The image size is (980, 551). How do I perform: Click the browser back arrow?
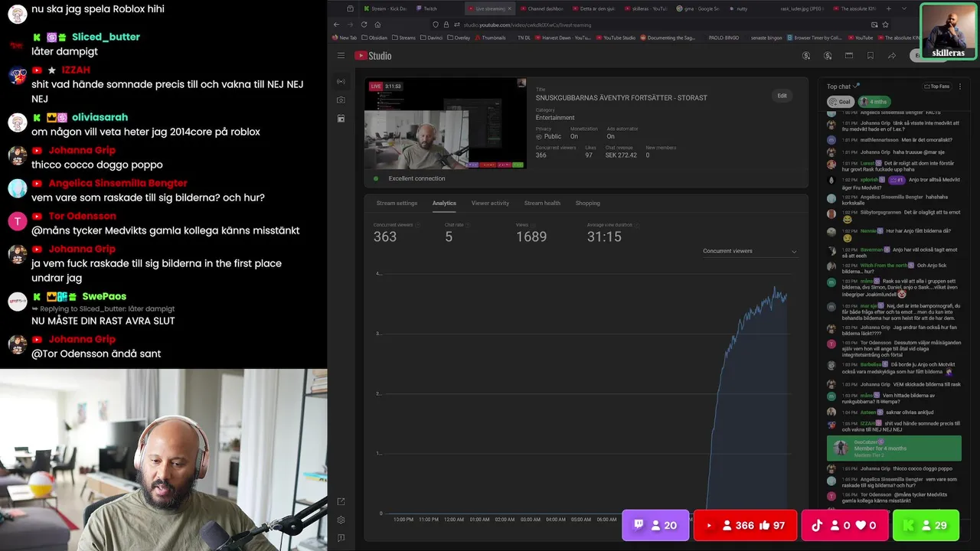(336, 24)
